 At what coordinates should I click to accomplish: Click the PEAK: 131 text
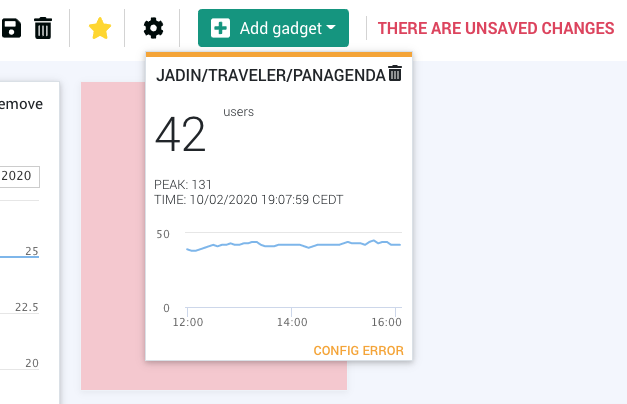pos(183,185)
